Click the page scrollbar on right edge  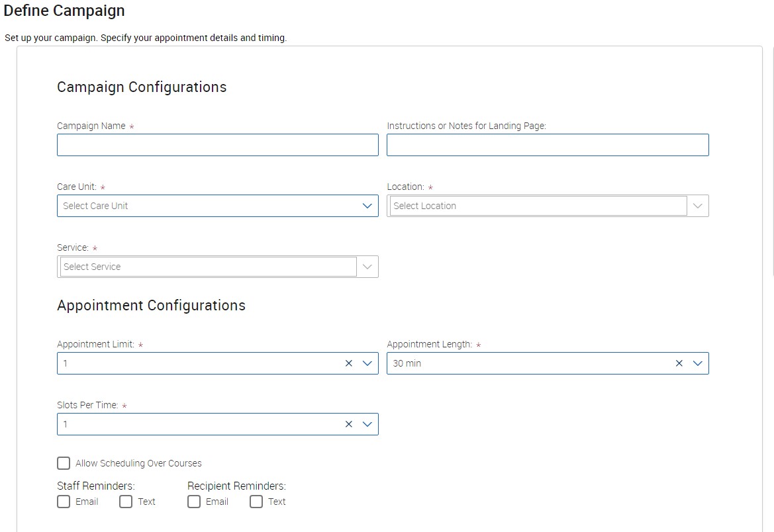tap(771, 165)
